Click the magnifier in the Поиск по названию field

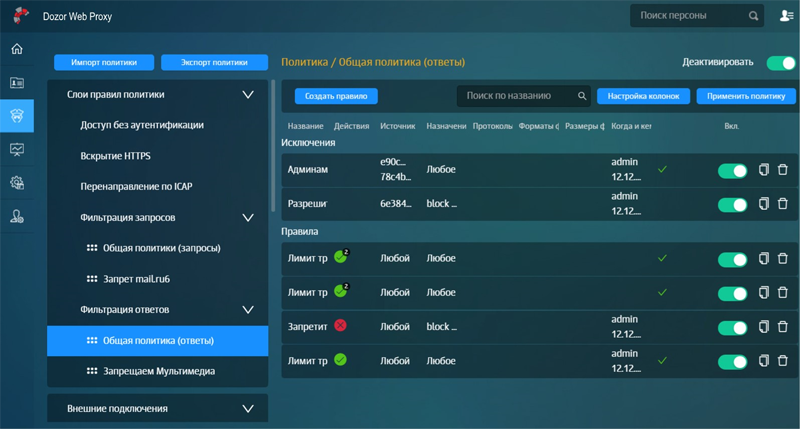(582, 96)
